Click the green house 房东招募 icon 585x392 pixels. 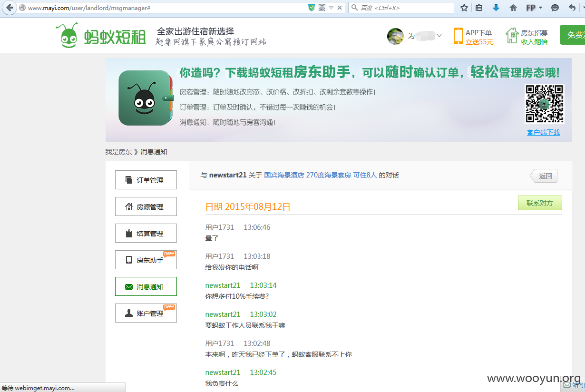click(512, 36)
